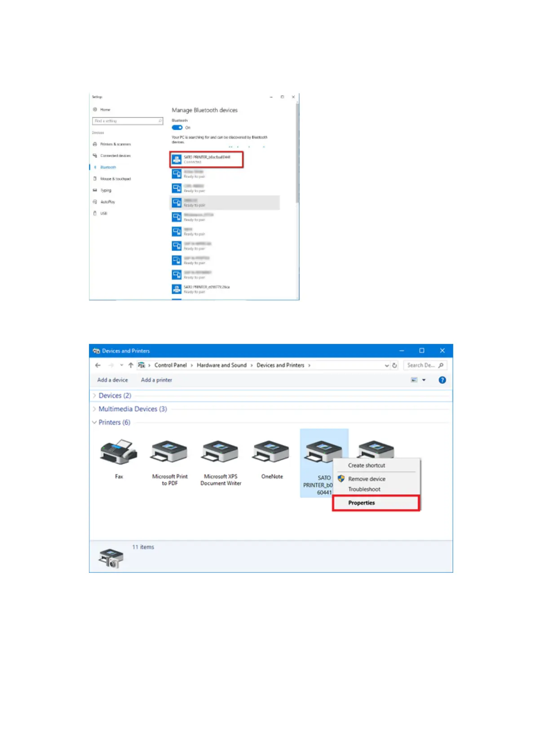Image resolution: width=535 pixels, height=756 pixels.
Task: Choose Remove device from the context menu
Action: coord(367,479)
